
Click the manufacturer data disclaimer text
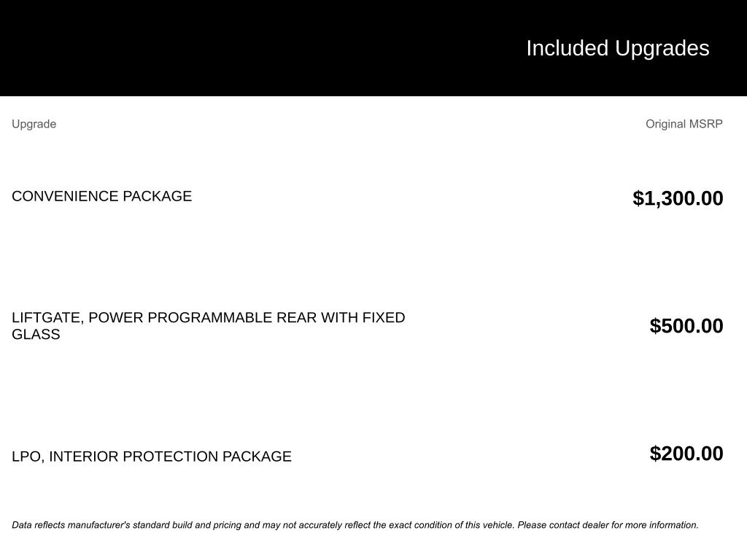(x=355, y=525)
